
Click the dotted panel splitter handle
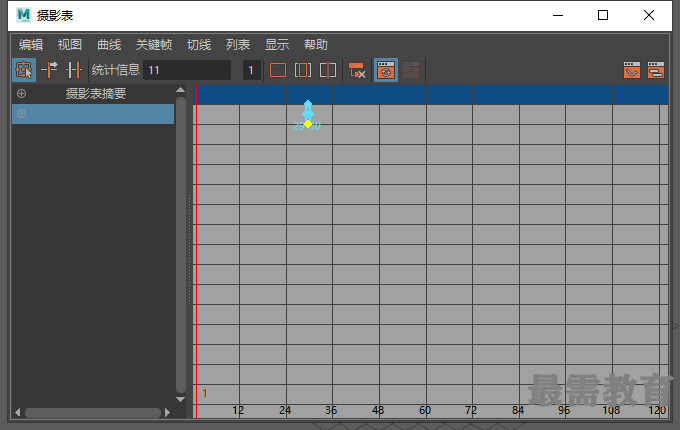click(190, 250)
